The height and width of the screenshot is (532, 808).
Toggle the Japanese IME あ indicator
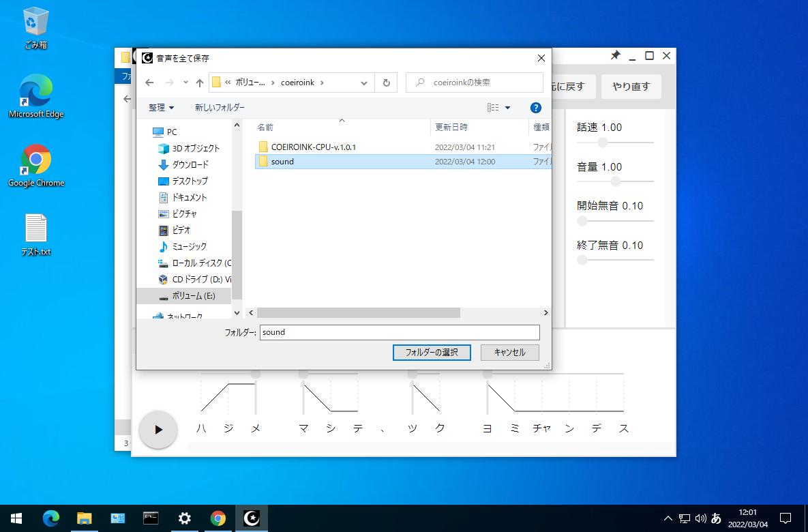pyautogui.click(x=716, y=518)
